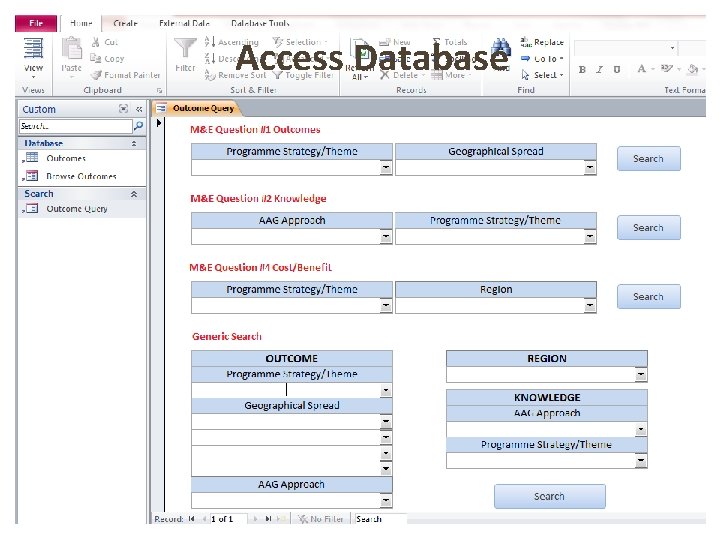The image size is (720, 540).
Task: Open the Select cursor menu
Action: pyautogui.click(x=542, y=75)
